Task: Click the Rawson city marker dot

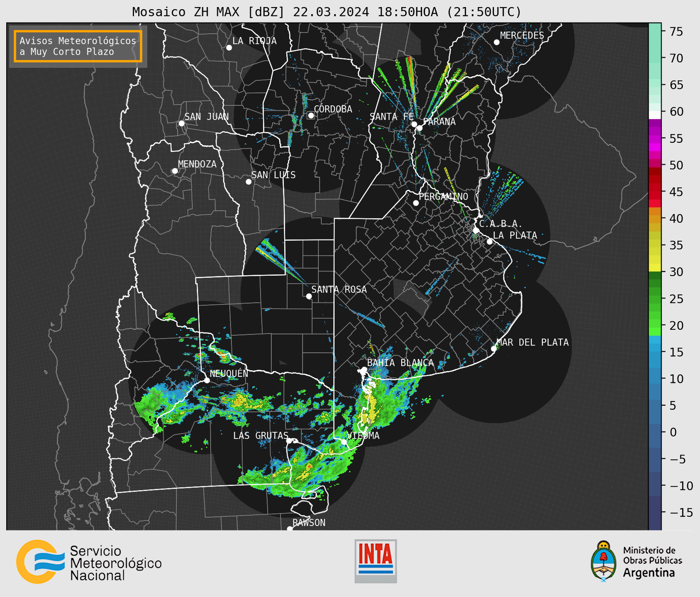Action: [290, 529]
